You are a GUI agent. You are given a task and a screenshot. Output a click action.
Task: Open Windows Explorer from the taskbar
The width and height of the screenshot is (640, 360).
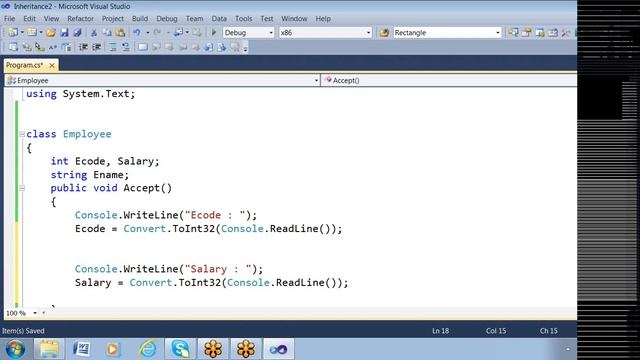(x=49, y=349)
